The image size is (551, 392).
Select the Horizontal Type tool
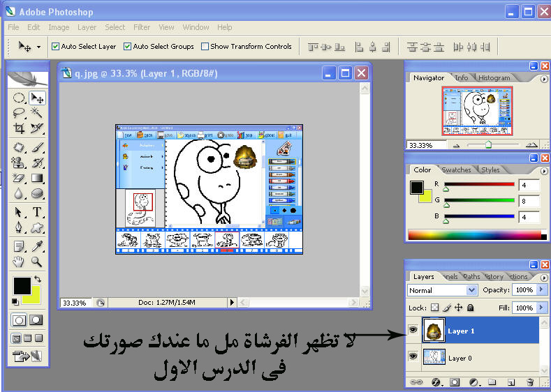(36, 212)
